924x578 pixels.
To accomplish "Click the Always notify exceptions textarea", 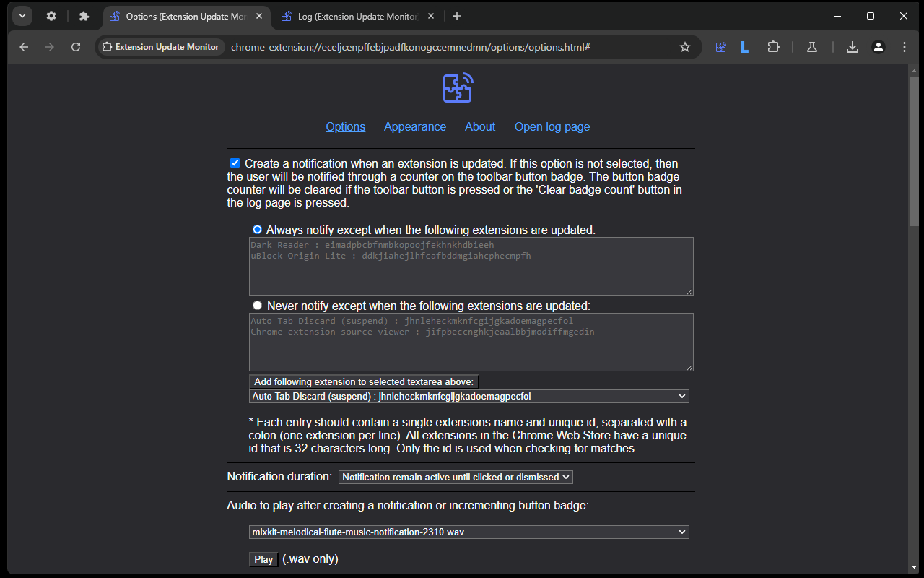I will (x=471, y=266).
